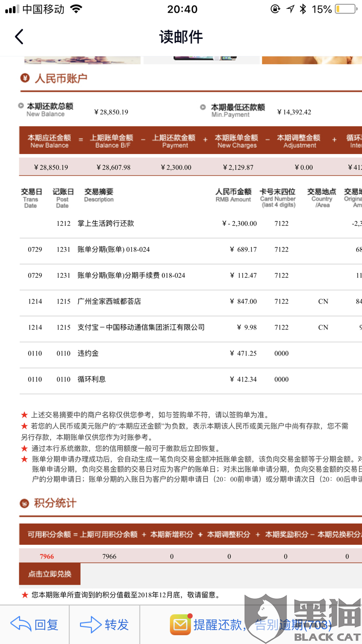This screenshot has width=362, height=644.
Task: Go back with the left arrow
Action: coord(19,37)
